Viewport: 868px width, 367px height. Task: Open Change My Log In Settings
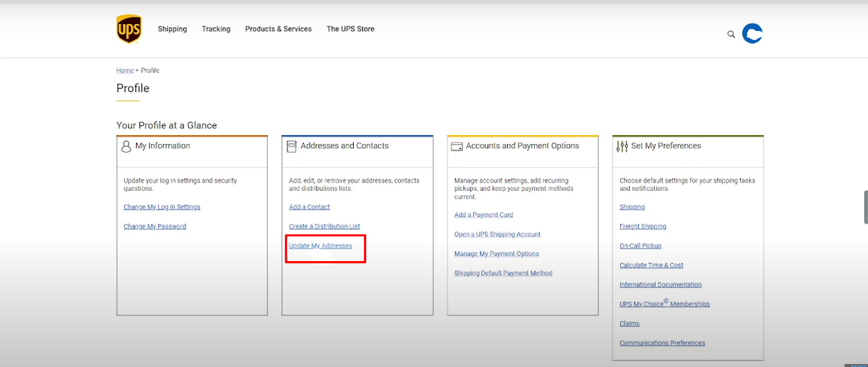click(x=162, y=207)
